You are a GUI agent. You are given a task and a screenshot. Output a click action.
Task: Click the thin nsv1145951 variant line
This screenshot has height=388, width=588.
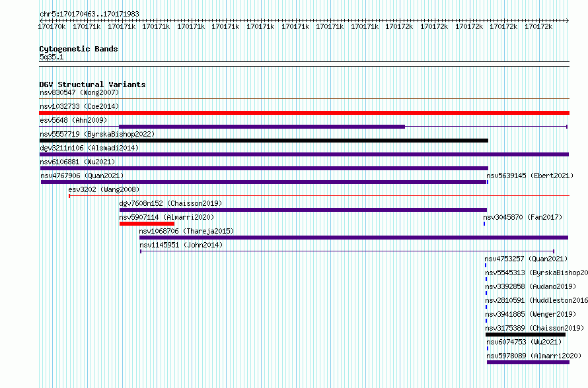pos(348,251)
